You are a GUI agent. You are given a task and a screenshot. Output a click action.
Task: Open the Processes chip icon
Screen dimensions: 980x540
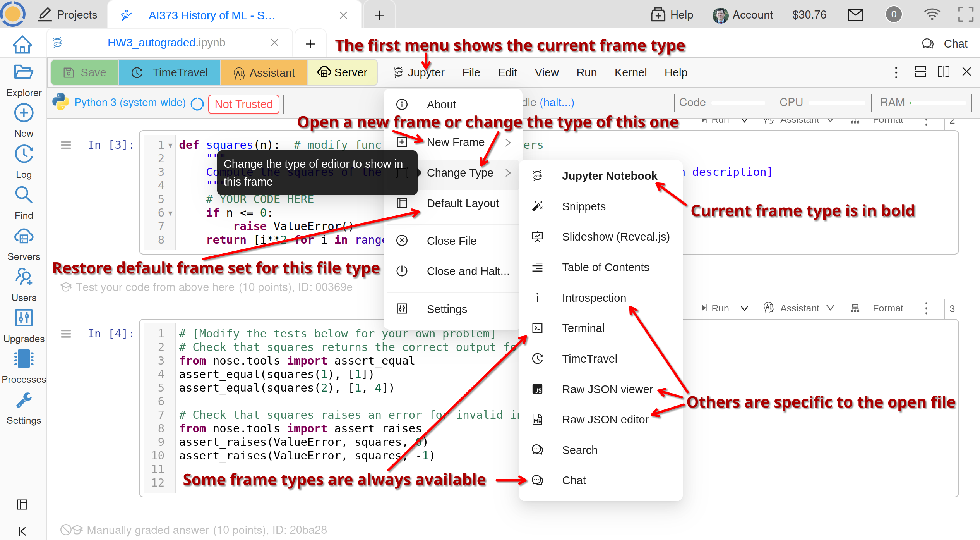(x=24, y=359)
